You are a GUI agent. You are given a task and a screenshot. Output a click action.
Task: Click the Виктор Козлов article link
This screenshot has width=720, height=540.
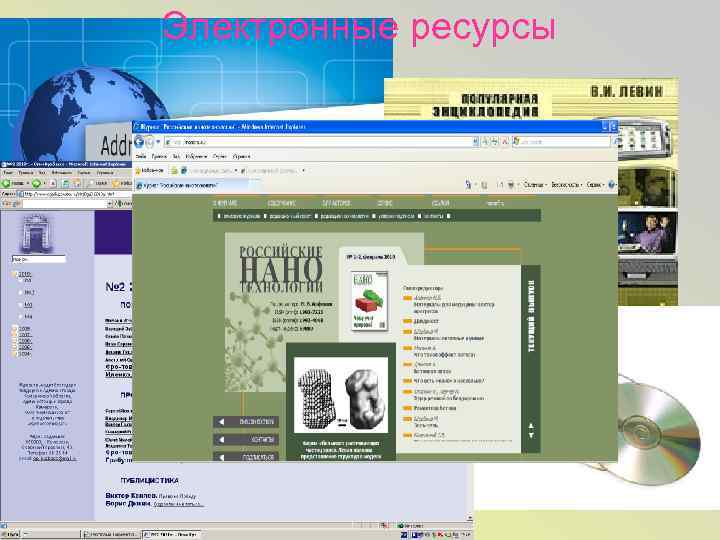pos(151,496)
